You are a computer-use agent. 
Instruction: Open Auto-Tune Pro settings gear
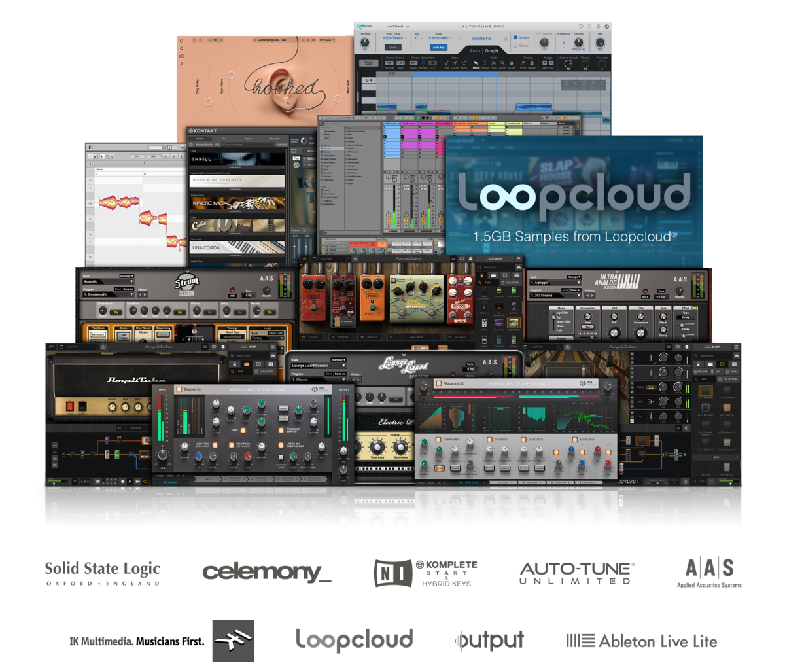[x=598, y=26]
